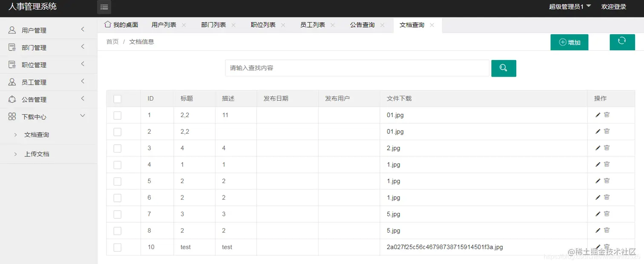Image resolution: width=644 pixels, height=264 pixels.
Task: Check the checkbox for row ID 1
Action: [118, 115]
